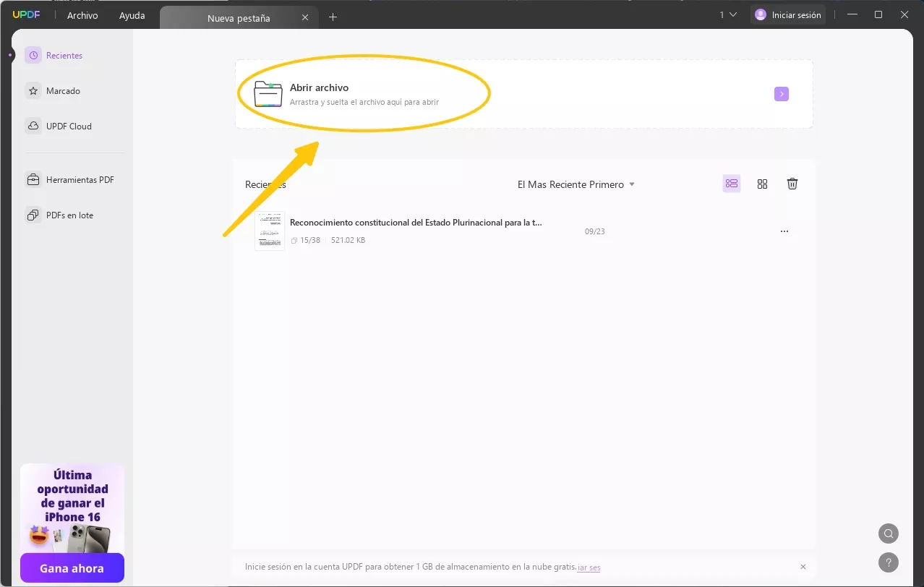Click the user avatar icon

761,14
